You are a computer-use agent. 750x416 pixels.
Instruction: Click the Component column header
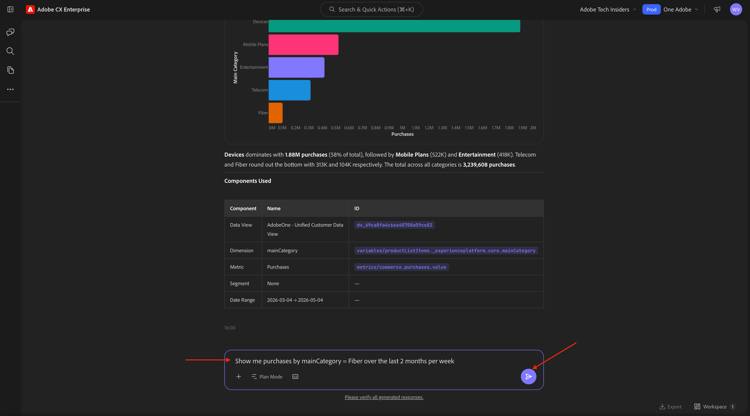tap(243, 208)
